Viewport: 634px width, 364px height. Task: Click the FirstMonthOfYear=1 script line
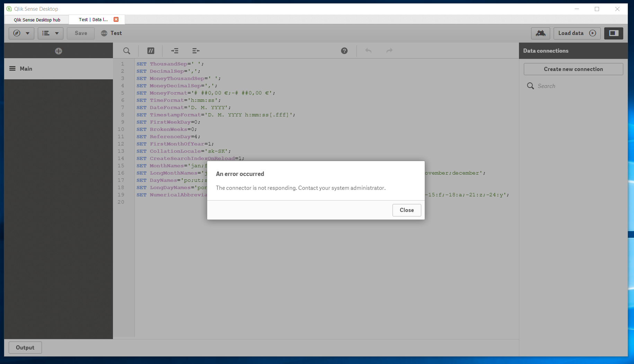tap(175, 144)
